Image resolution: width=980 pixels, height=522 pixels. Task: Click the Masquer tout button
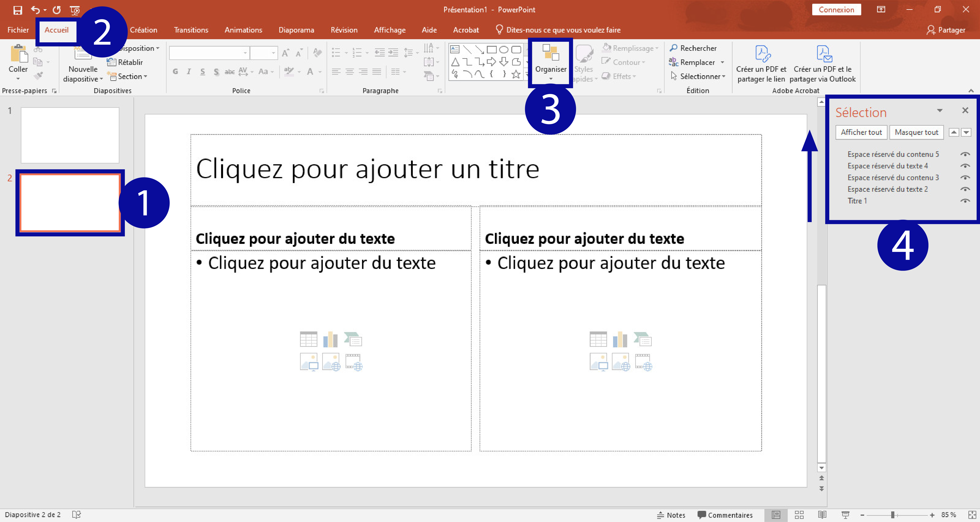coord(916,132)
